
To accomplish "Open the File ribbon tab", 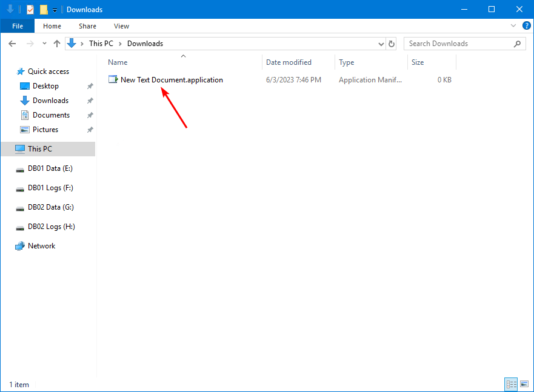I will click(18, 26).
